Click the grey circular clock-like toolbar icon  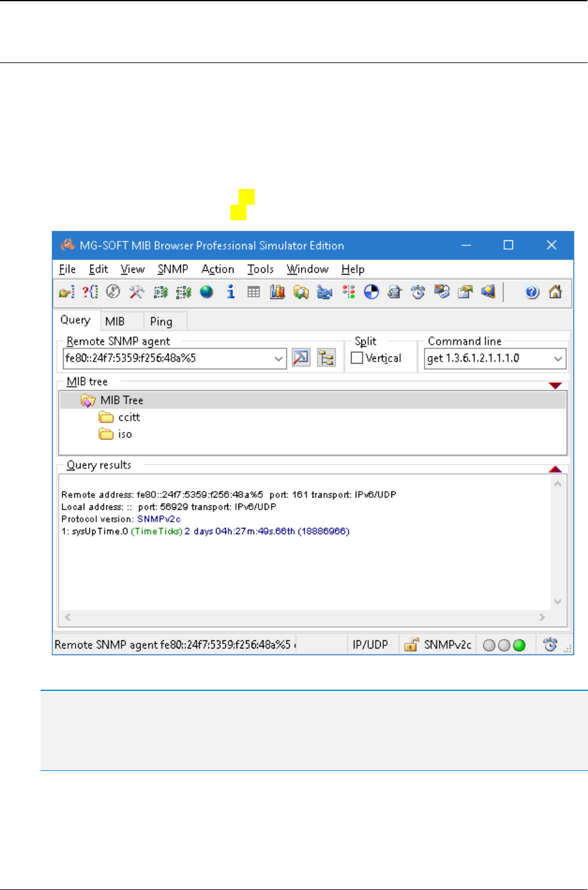[113, 291]
